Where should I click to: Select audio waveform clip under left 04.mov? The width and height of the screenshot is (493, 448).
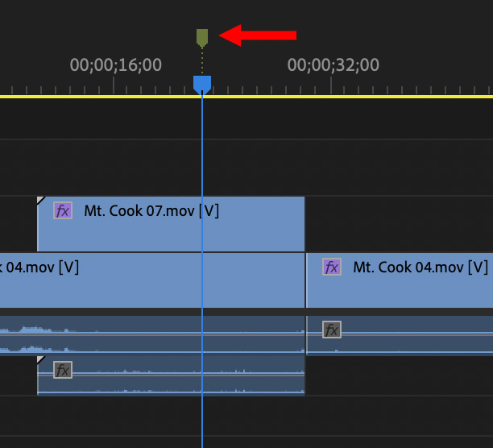click(x=121, y=334)
